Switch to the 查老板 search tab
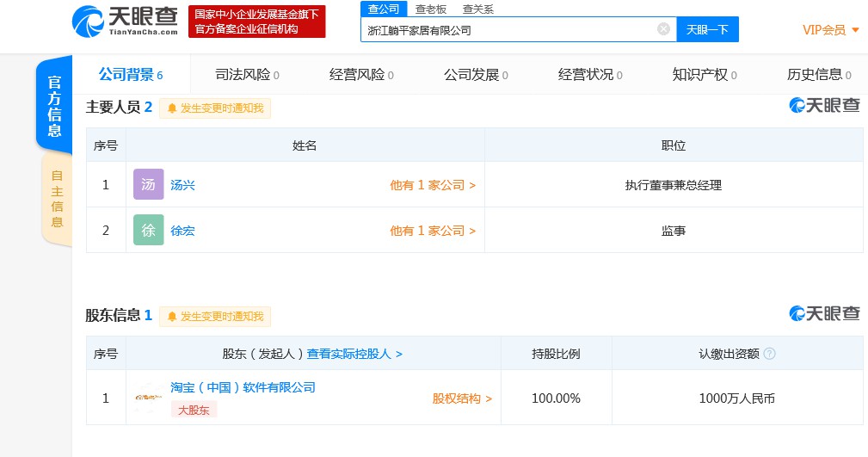The height and width of the screenshot is (457, 868). click(431, 9)
